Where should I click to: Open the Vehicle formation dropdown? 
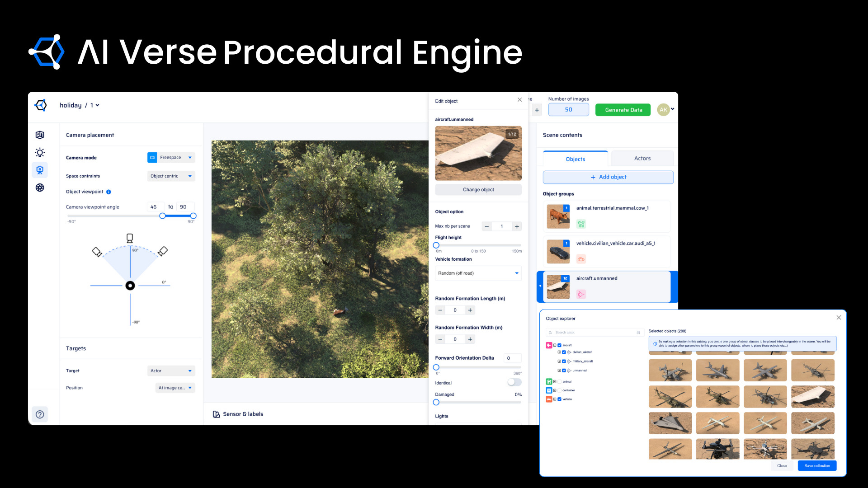tap(478, 273)
